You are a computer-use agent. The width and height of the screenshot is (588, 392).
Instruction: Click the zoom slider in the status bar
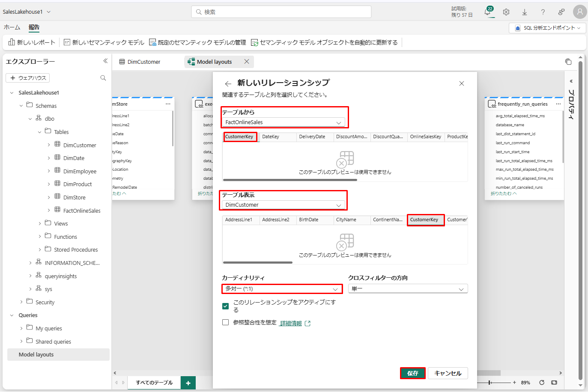(490, 383)
